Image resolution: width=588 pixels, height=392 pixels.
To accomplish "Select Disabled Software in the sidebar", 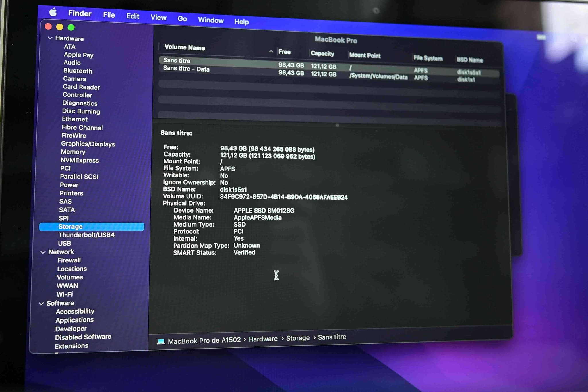I will (x=83, y=337).
